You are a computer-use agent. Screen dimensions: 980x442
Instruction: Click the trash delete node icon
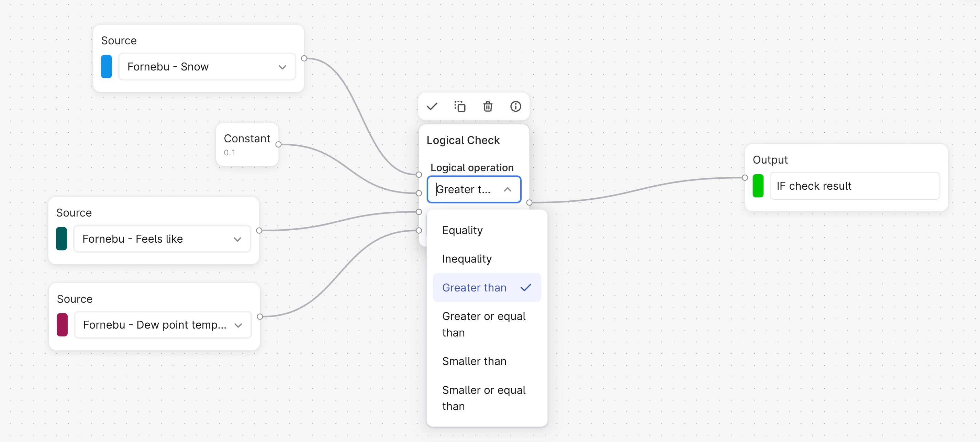pos(488,107)
